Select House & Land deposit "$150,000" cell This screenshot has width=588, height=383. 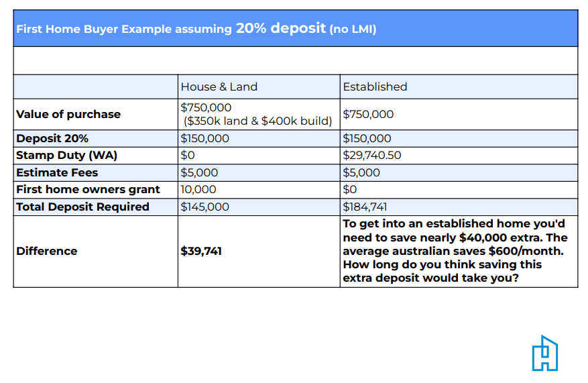tap(259, 138)
